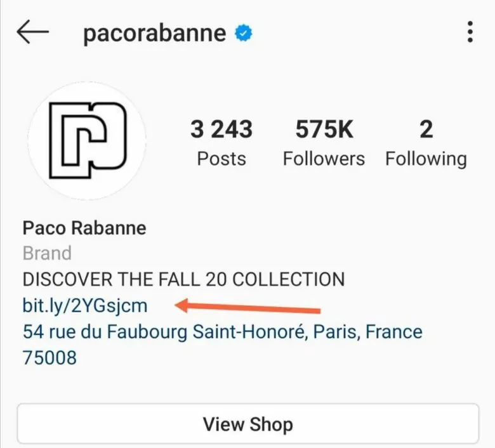Tap the View Shop button

point(248,424)
